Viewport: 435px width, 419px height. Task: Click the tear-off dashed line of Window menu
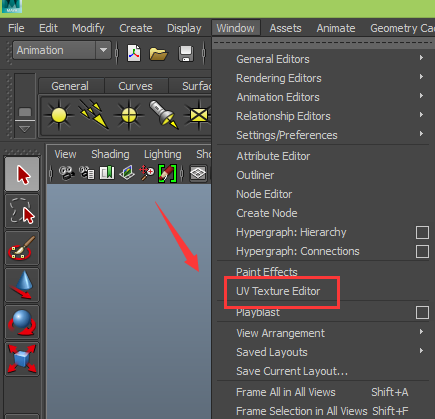(323, 43)
